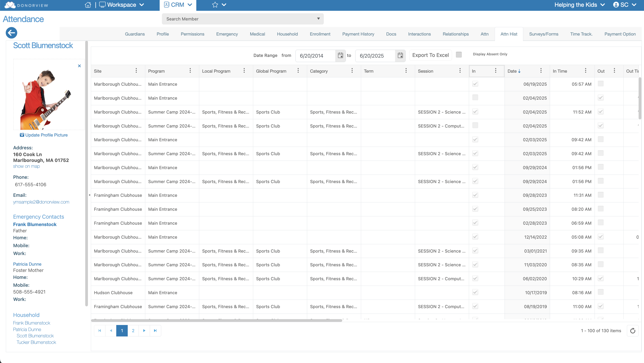Open the Site column options menu
644x363 pixels.
coord(136,71)
